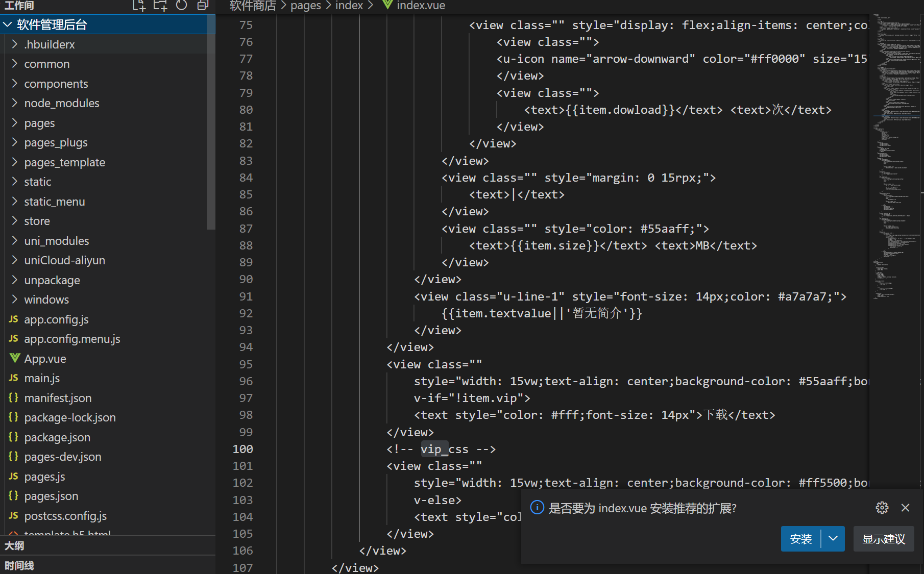The height and width of the screenshot is (574, 924).
Task: Expand the 时间线 timeline panel
Action: (107, 565)
